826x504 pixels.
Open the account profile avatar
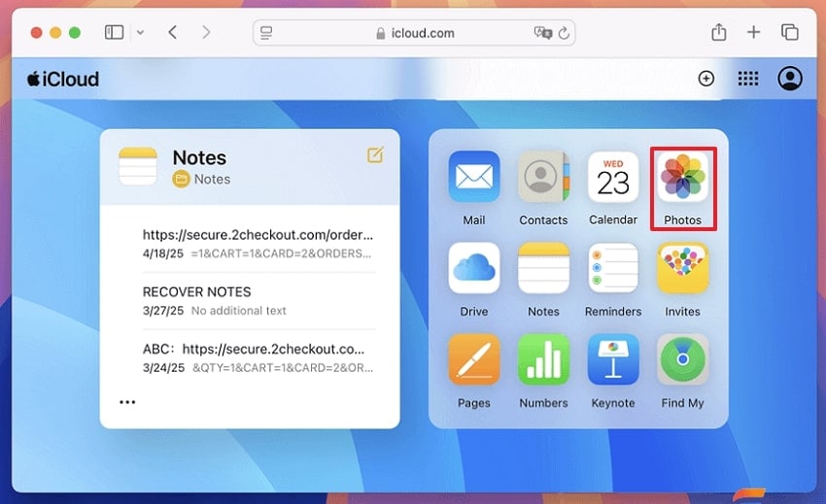[x=790, y=79]
